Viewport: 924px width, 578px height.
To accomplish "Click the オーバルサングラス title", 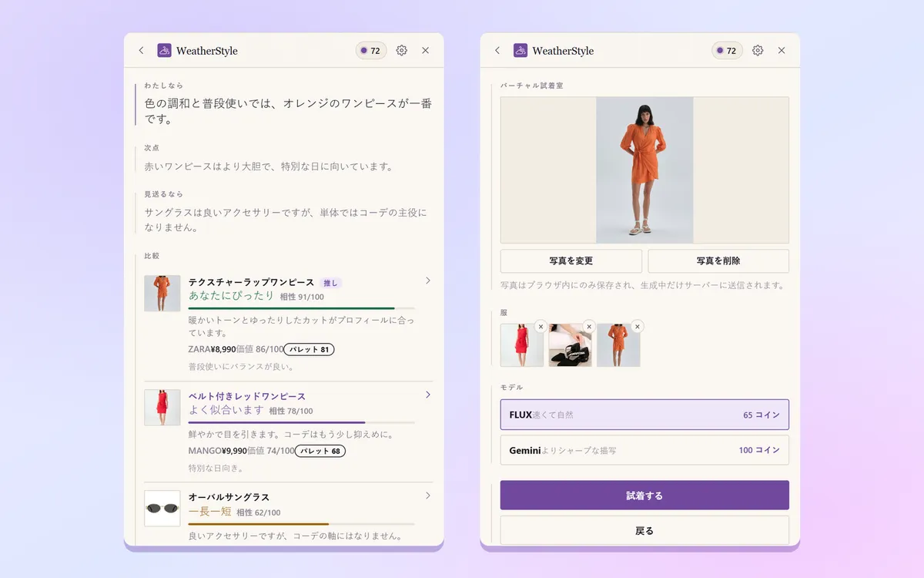I will pyautogui.click(x=229, y=497).
